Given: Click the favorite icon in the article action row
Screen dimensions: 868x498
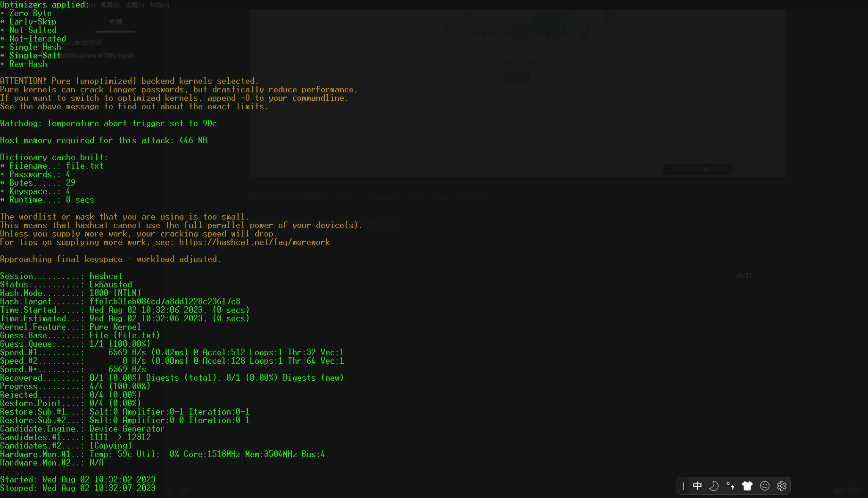Looking at the screenshot, I should point(706,169).
